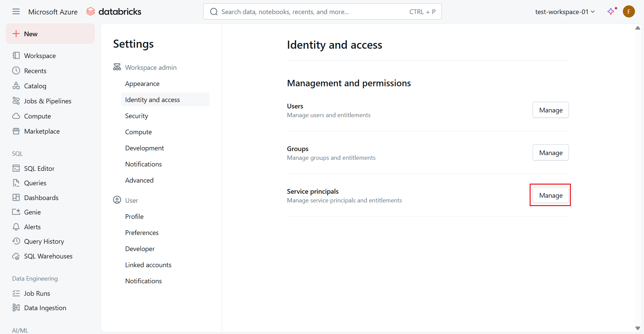The height and width of the screenshot is (334, 644).
Task: Click the SQL Editor icon
Action: coord(16,168)
